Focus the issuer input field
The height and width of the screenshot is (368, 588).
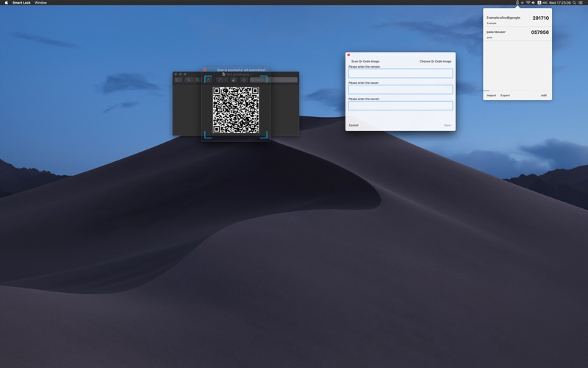point(401,89)
